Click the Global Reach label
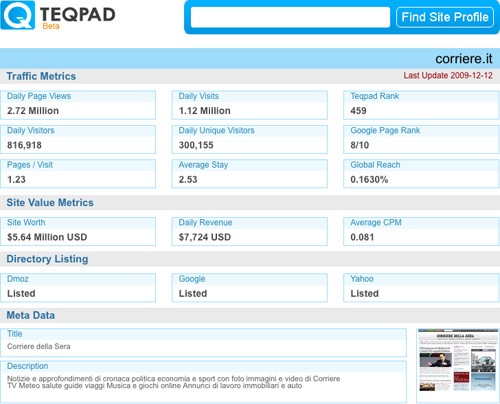500x404 pixels. 375,165
